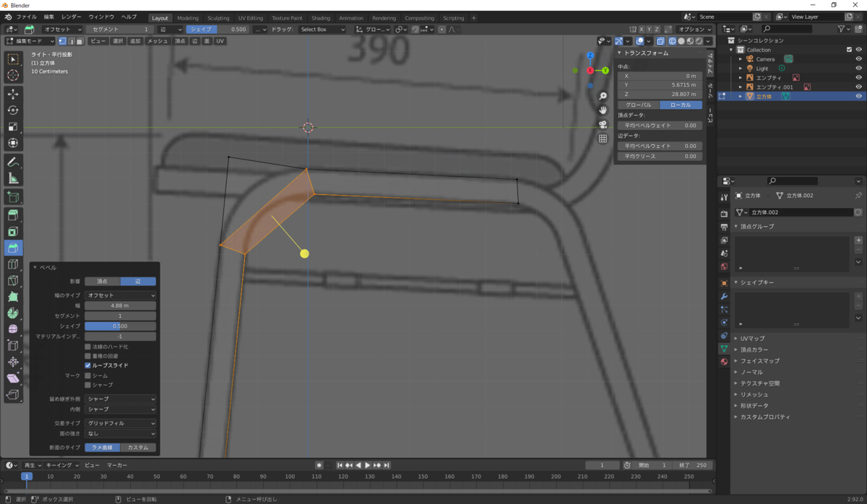The width and height of the screenshot is (867, 504).
Task: Activate the Knife tool
Action: point(13,281)
